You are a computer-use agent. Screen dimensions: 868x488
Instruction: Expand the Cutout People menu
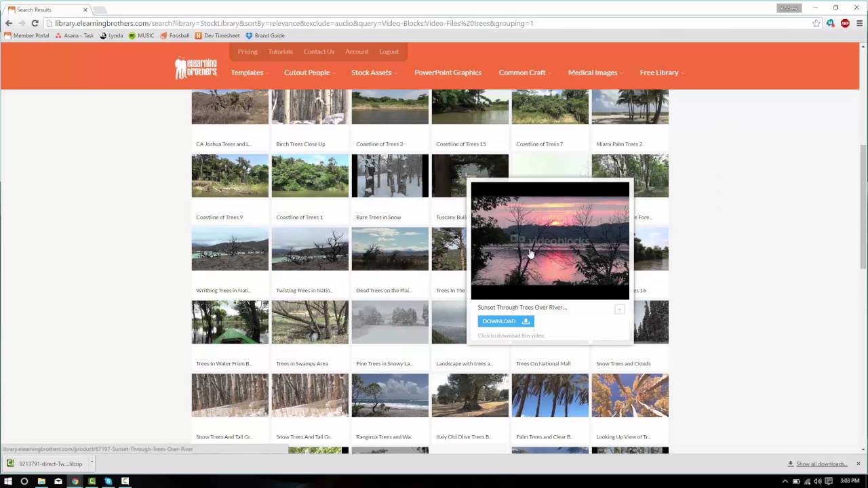(309, 73)
